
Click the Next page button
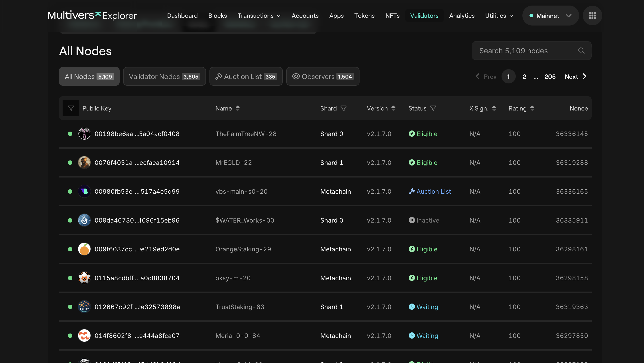click(575, 77)
